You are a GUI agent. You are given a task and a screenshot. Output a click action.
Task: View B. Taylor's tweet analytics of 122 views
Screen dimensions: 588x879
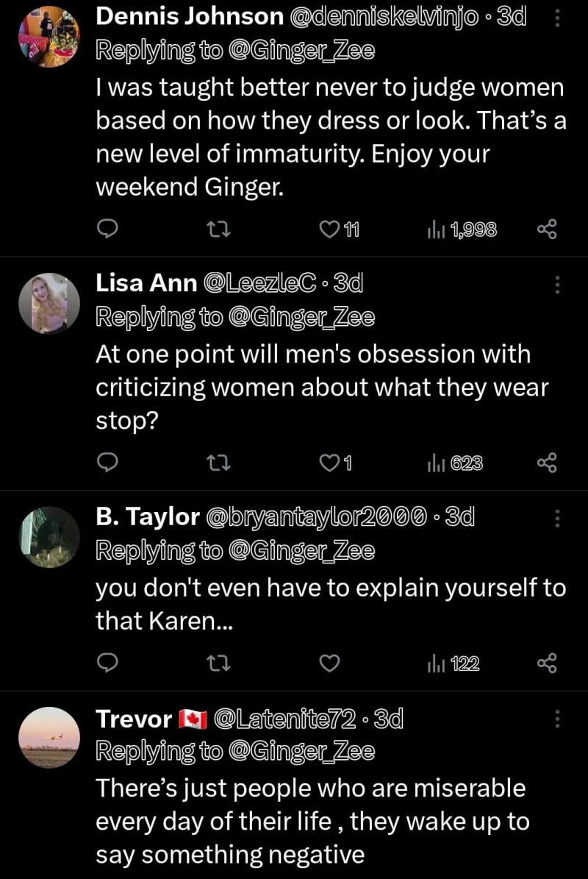pos(453,663)
